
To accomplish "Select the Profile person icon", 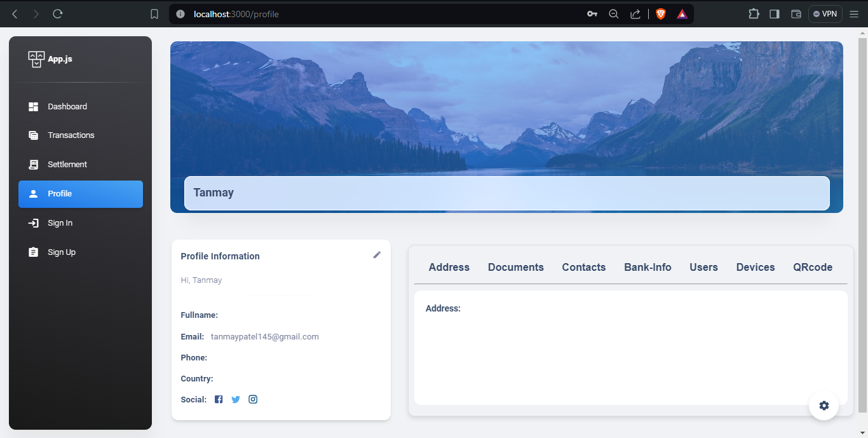I will pyautogui.click(x=33, y=194).
